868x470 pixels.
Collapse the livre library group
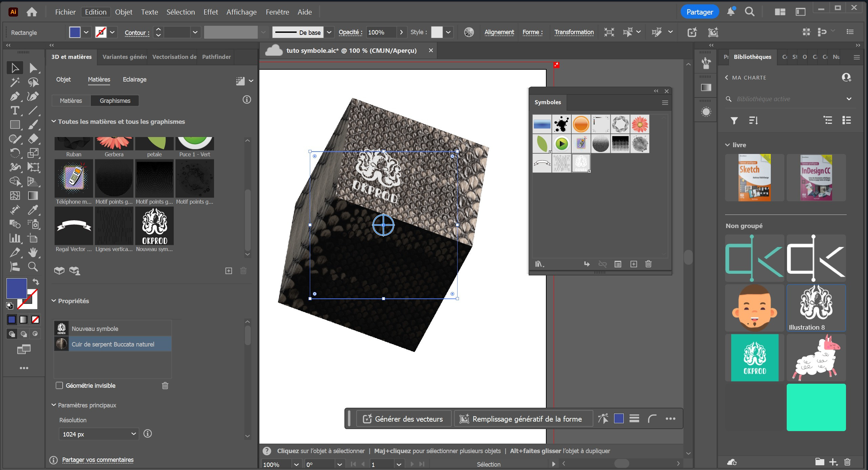(727, 145)
